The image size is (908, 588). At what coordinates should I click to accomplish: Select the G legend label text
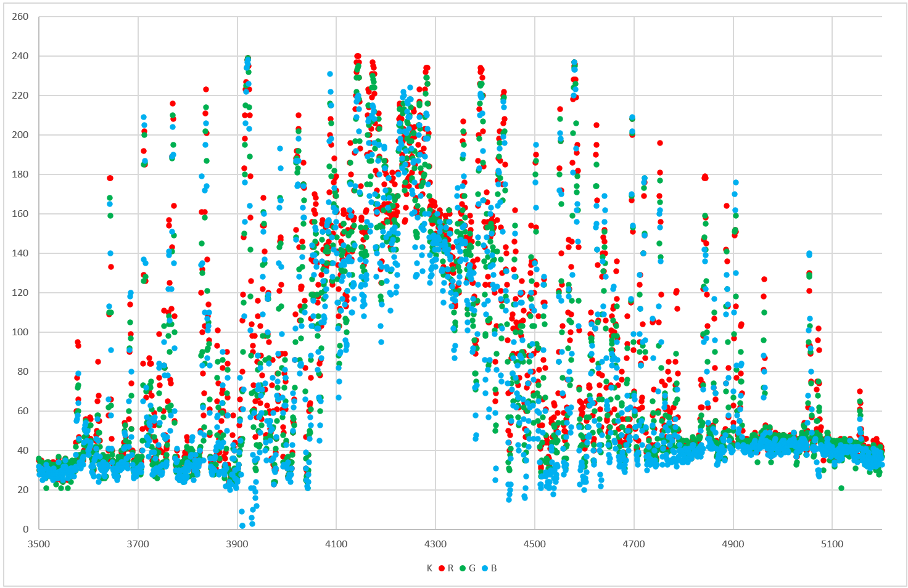(x=473, y=568)
